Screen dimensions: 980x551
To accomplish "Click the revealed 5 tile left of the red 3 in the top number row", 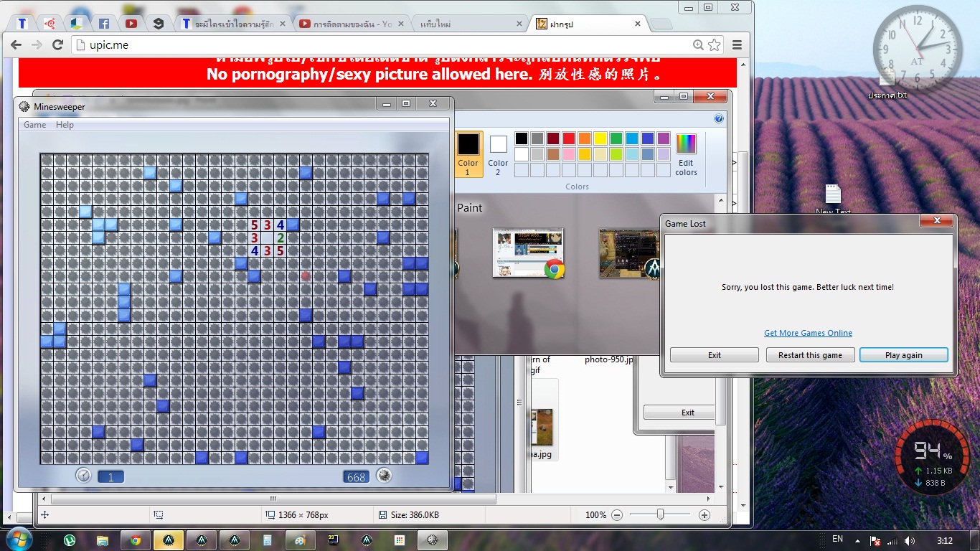I will (254, 225).
